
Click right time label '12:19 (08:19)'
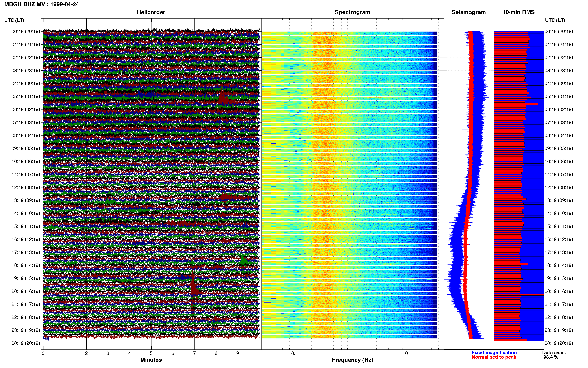(559, 187)
